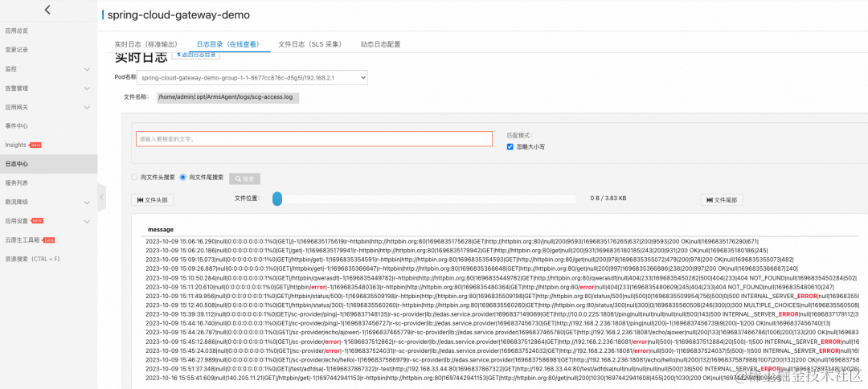The width and height of the screenshot is (868, 389).
Task: Open the Pod名称 dropdown
Action: click(252, 77)
